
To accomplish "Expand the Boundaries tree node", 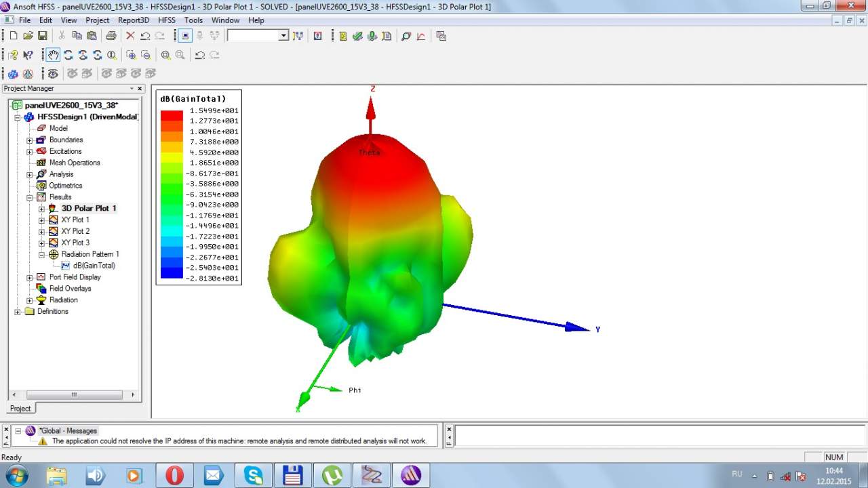I will pyautogui.click(x=30, y=140).
